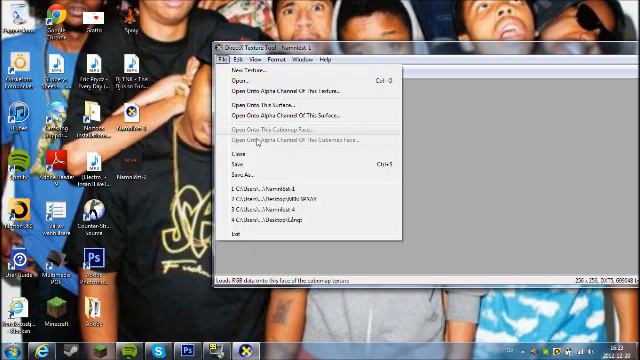Open Internet Explorer from the taskbar
The image size is (640, 360).
(x=41, y=351)
